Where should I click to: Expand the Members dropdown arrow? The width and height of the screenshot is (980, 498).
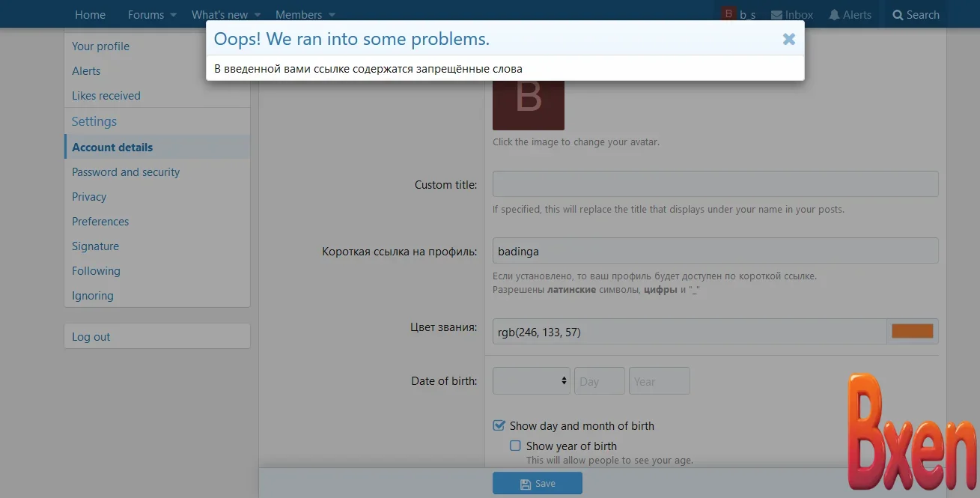[x=332, y=15]
